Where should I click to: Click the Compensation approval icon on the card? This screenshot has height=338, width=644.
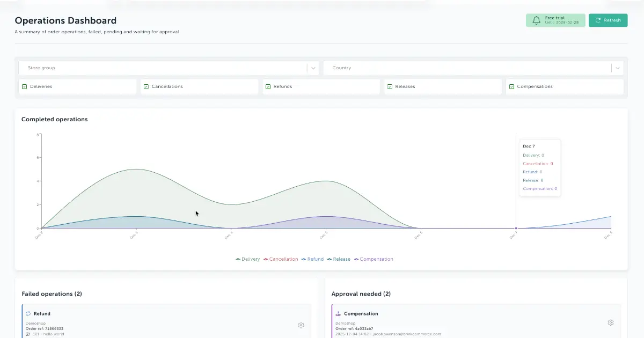338,313
